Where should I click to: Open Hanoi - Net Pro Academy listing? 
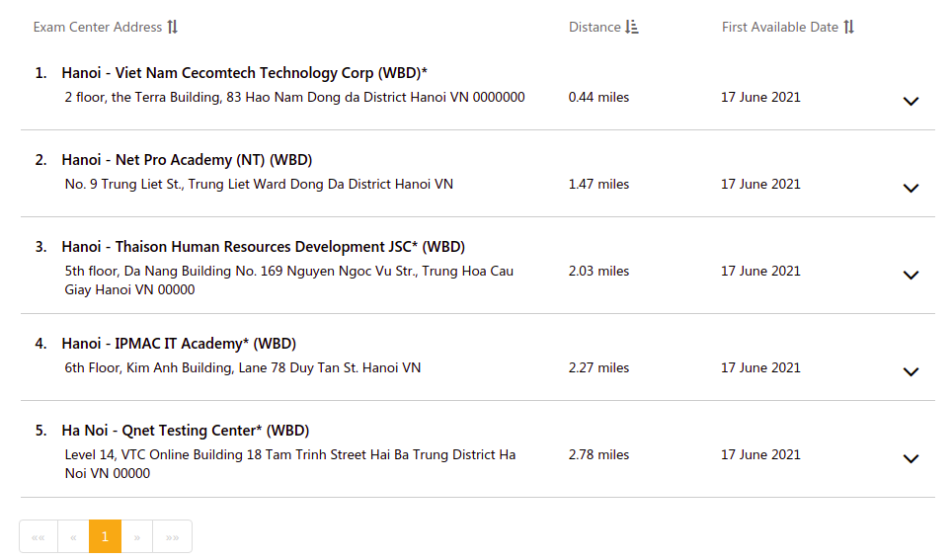click(200, 160)
